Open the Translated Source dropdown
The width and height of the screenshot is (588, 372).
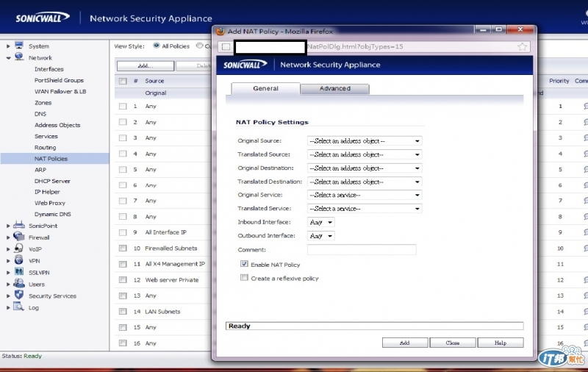365,154
